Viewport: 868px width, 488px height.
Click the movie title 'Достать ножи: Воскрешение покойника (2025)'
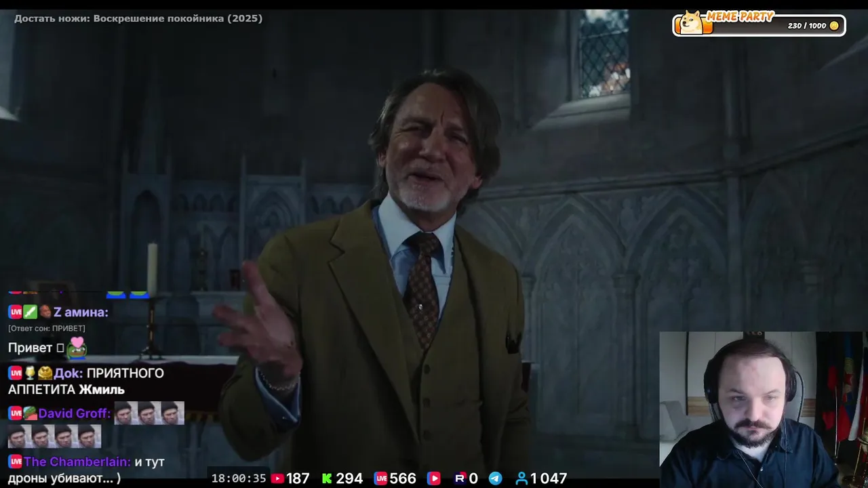(x=138, y=18)
